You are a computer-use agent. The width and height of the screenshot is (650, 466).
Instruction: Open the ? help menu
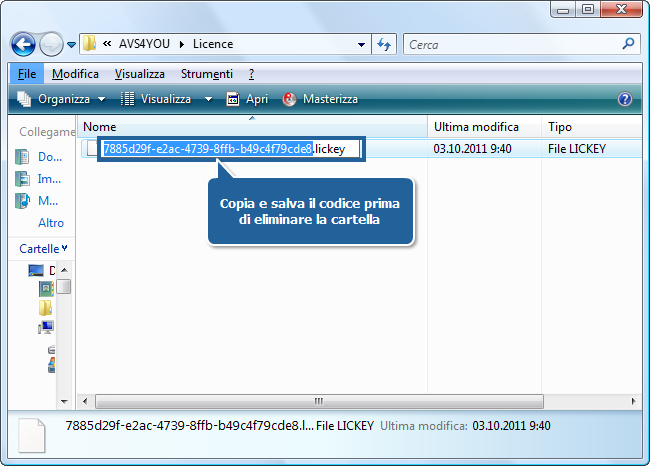251,74
